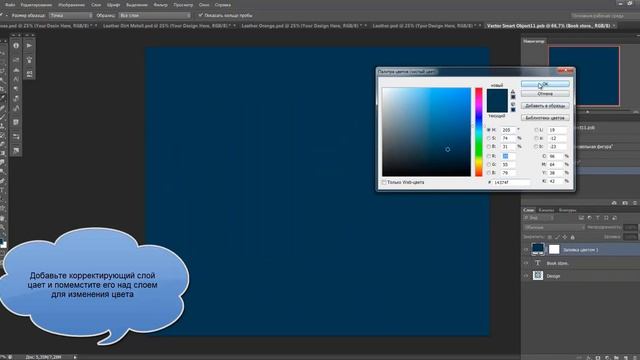
Task: Click the not web-safe cube icon
Action: coord(513,104)
